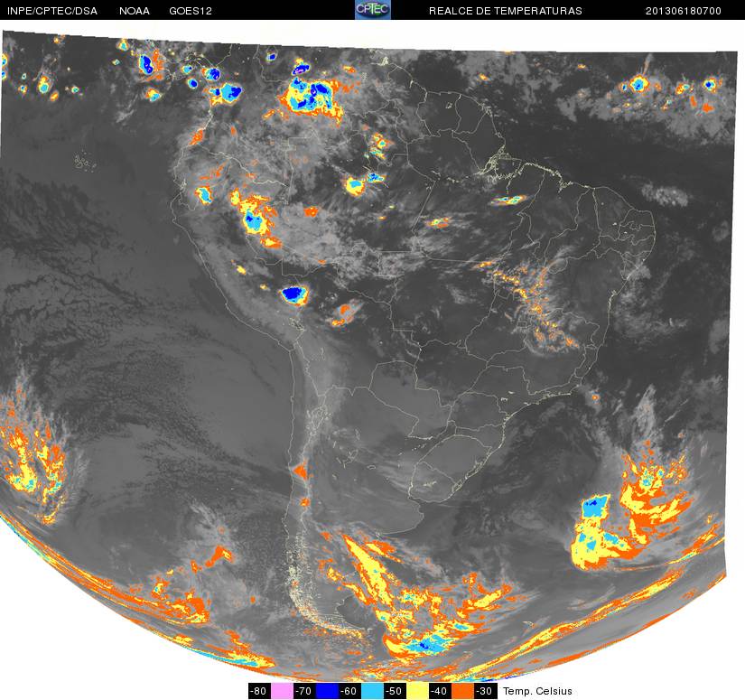The height and width of the screenshot is (700, 745).
Task: Select the -40 legend value
Action: (x=441, y=691)
